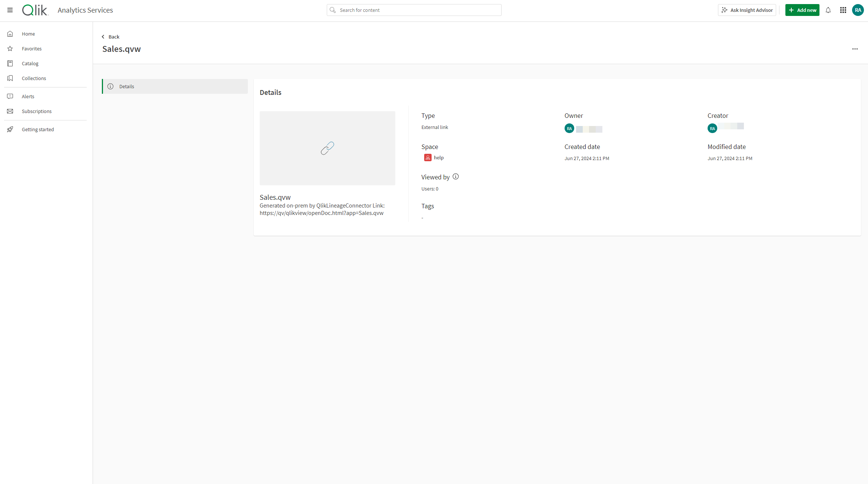The width and height of the screenshot is (868, 484).
Task: Click the user avatar RA icon
Action: [x=858, y=10]
